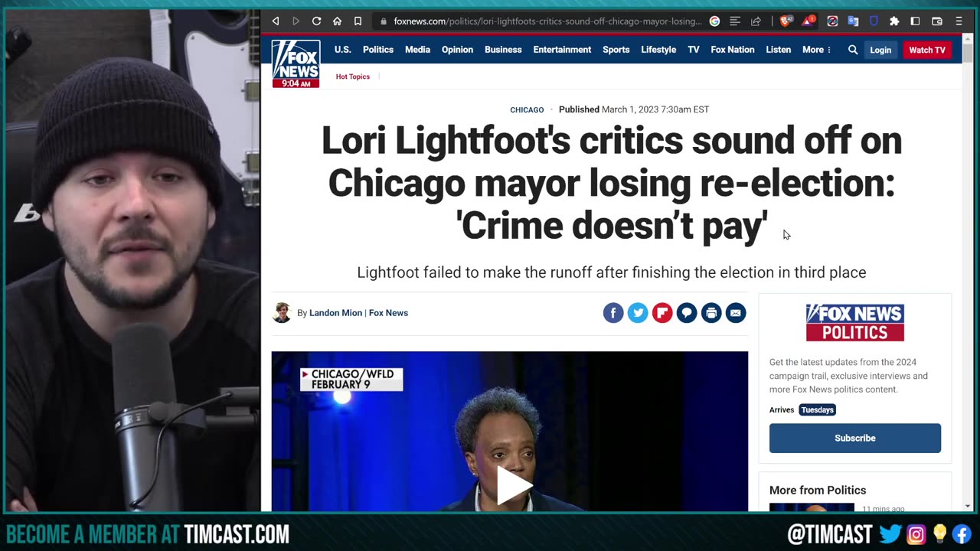Click the Login button
980x551 pixels.
880,50
